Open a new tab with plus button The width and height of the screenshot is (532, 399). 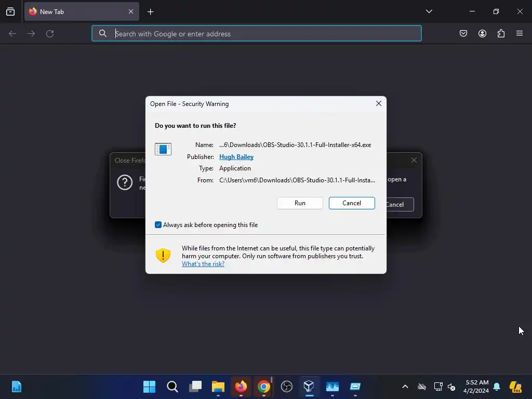[150, 12]
